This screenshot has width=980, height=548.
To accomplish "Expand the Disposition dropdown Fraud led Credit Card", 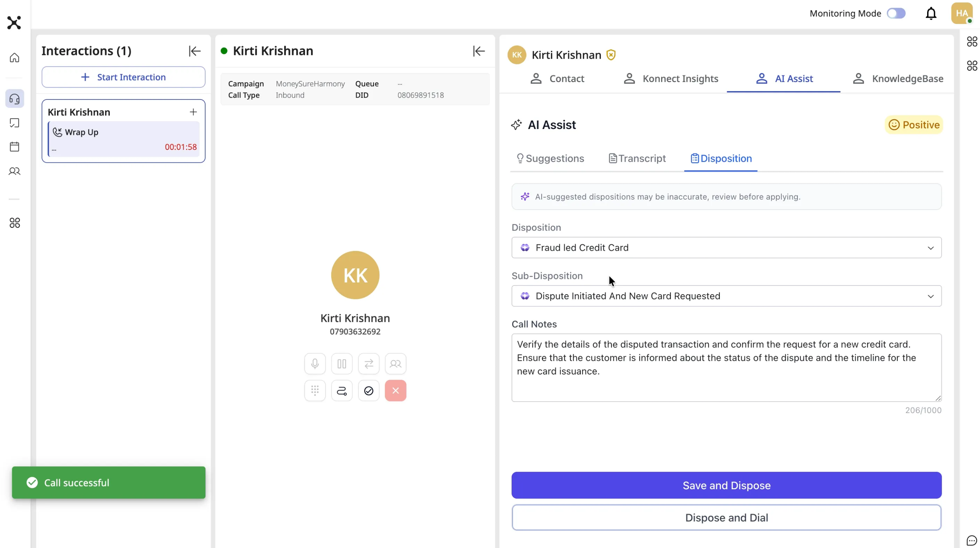I will pos(726,248).
